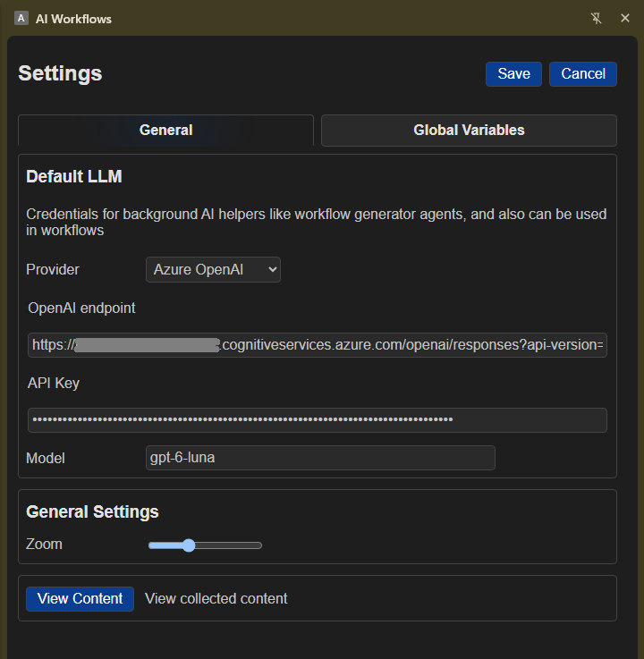This screenshot has height=659, width=644.
Task: Click the Settings page title
Action: (60, 73)
